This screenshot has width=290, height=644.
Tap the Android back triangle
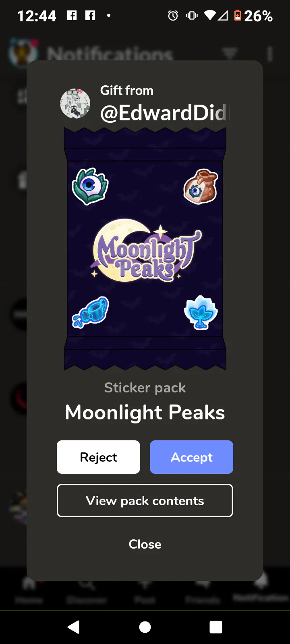click(73, 627)
